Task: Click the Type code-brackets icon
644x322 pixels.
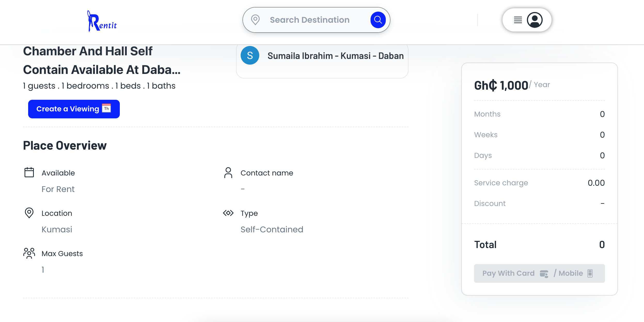Action: [228, 213]
